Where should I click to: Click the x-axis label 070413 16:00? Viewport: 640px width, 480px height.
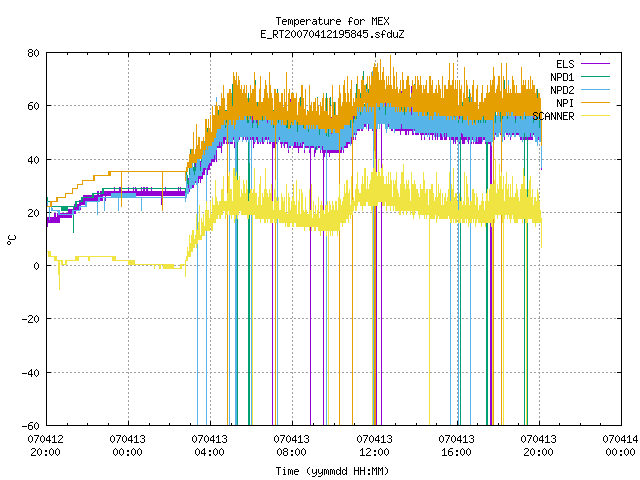coord(456,446)
